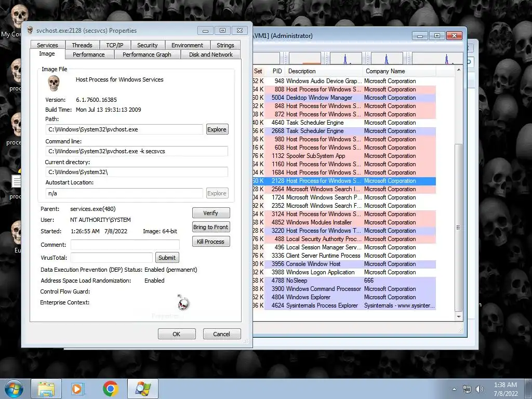The width and height of the screenshot is (532, 399).
Task: Click the taskbar clock
Action: [x=506, y=389]
